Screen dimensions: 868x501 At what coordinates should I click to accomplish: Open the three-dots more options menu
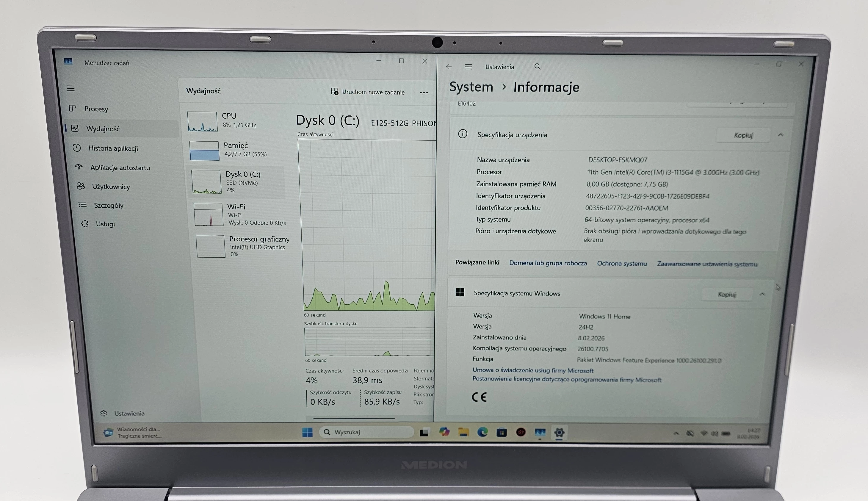click(424, 92)
